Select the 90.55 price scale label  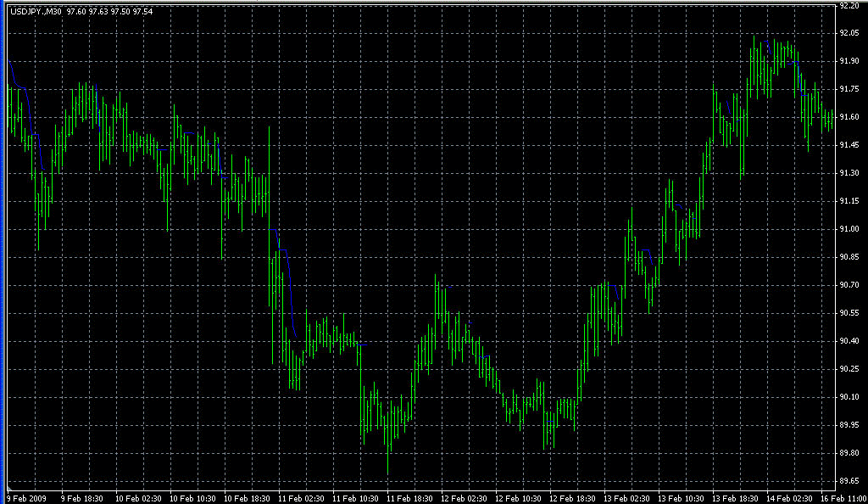pos(848,313)
